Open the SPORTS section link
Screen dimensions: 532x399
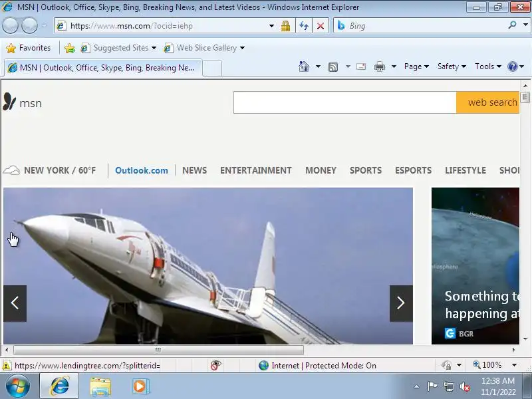[366, 170]
